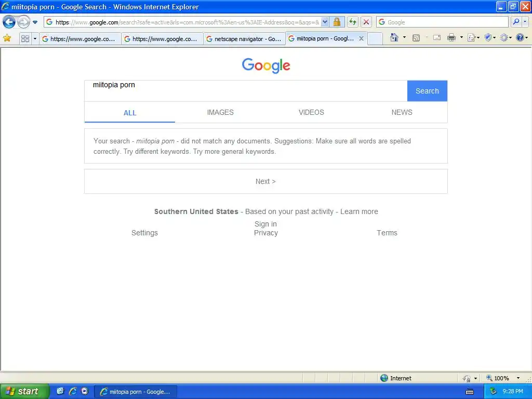Open a new blank tab

[x=375, y=38]
